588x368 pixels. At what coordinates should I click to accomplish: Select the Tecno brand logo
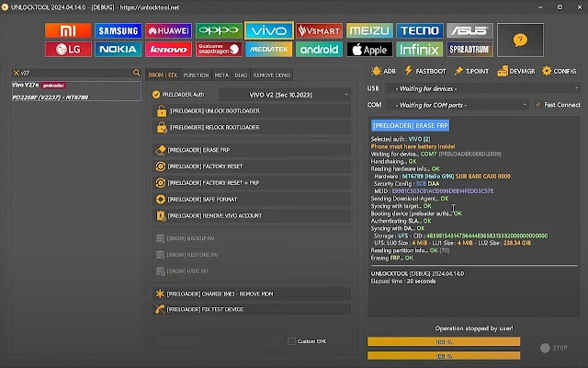point(420,30)
